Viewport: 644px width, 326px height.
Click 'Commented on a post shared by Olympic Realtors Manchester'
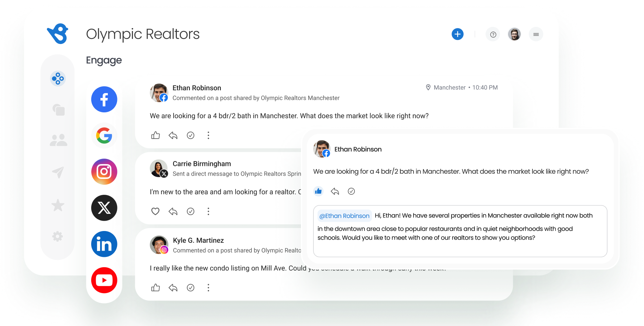[256, 98]
